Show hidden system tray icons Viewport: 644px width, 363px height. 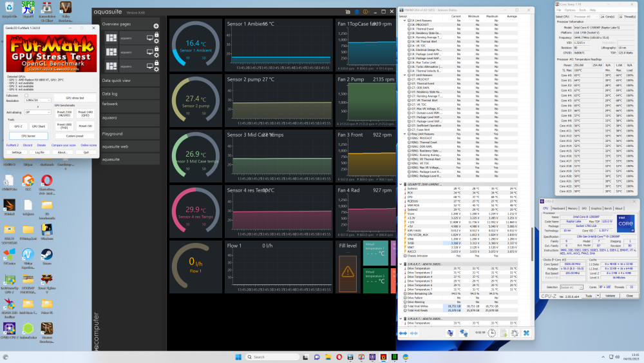click(x=603, y=357)
